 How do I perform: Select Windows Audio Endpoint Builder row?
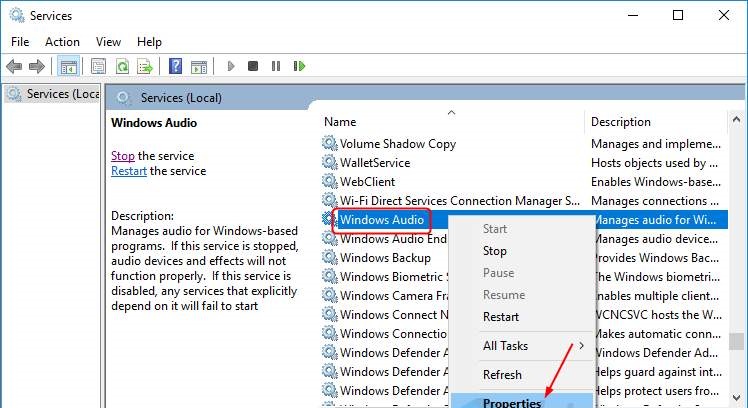[x=394, y=239]
